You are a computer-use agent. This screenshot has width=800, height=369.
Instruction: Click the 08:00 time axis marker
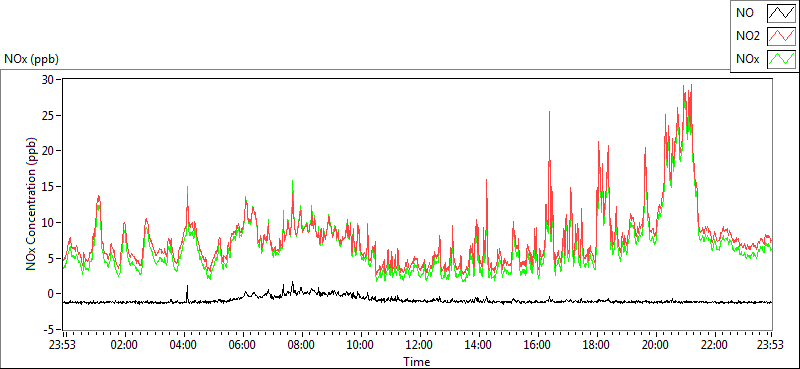click(301, 344)
